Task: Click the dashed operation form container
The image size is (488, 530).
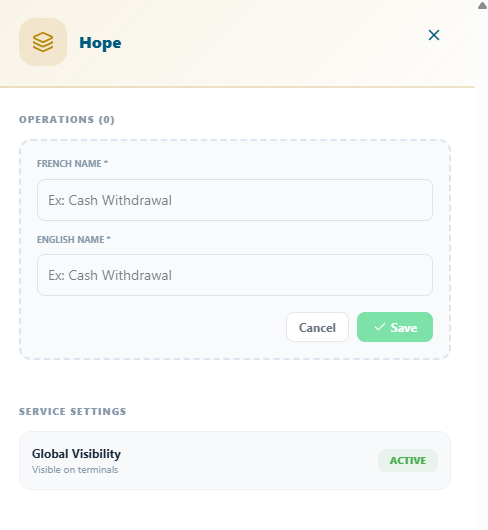Action: [x=235, y=249]
